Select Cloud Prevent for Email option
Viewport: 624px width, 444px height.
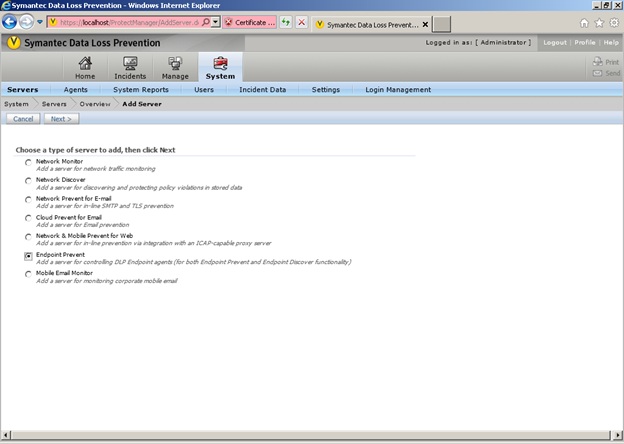click(28, 218)
